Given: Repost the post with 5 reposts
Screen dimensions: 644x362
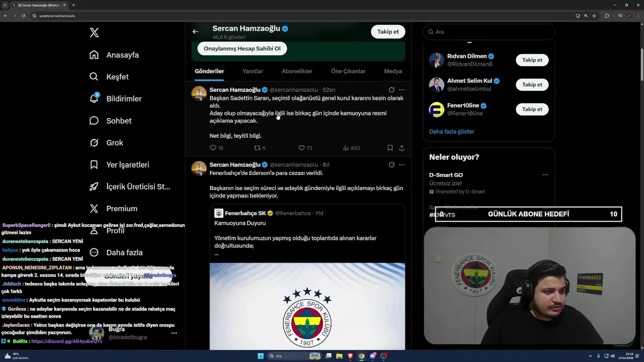Looking at the screenshot, I should click(x=259, y=148).
